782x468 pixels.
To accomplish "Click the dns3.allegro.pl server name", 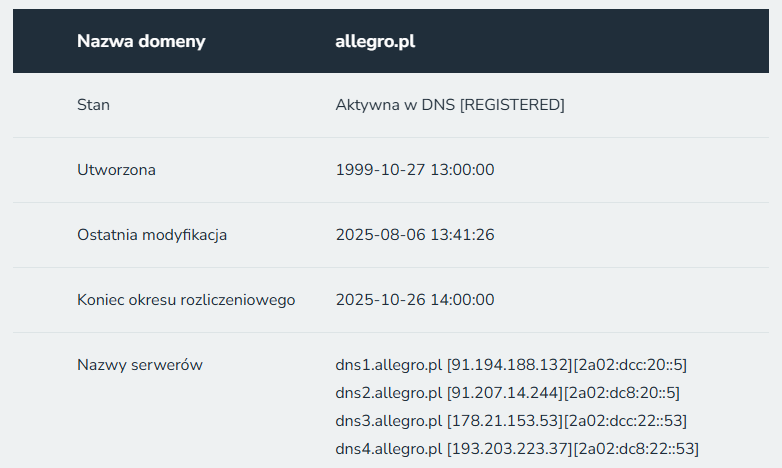I will 389,421.
